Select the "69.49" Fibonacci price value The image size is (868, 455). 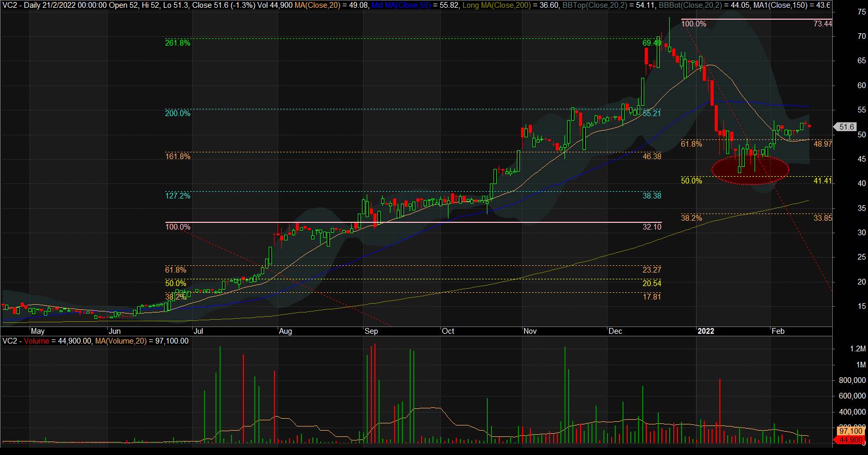[x=652, y=43]
